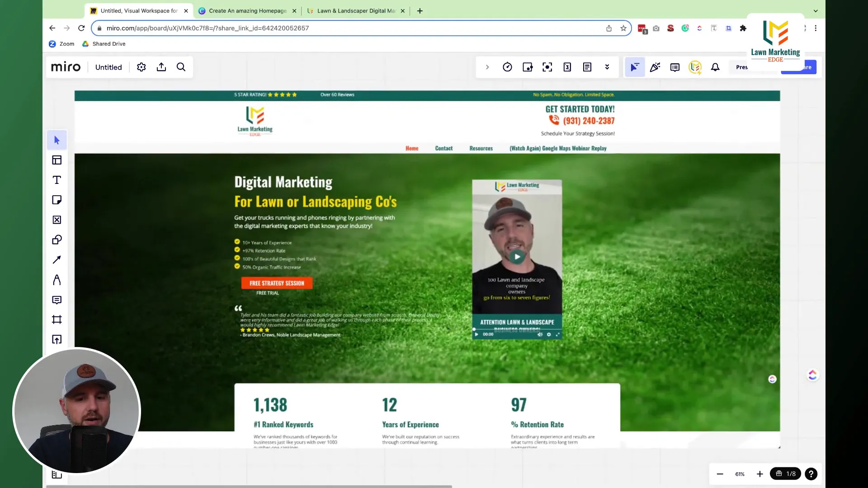Screen dimensions: 868x488
Task: Select the Text tool
Action: tap(57, 180)
